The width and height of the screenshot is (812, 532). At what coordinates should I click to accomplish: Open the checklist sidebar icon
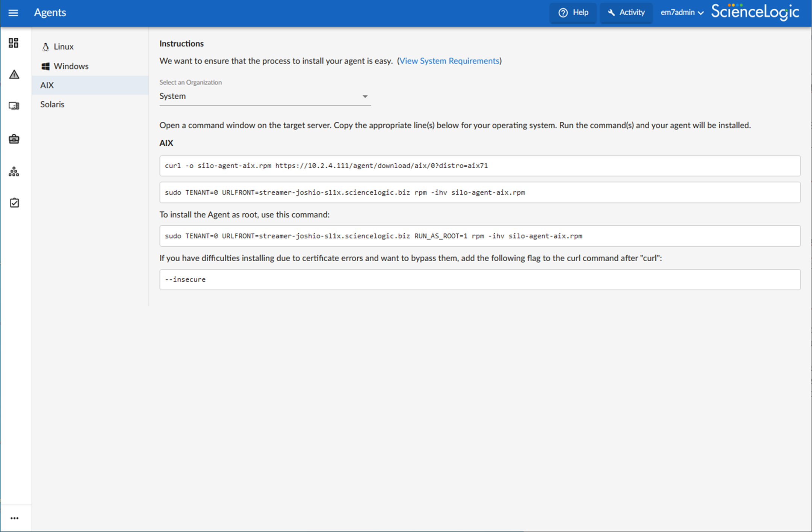14,203
